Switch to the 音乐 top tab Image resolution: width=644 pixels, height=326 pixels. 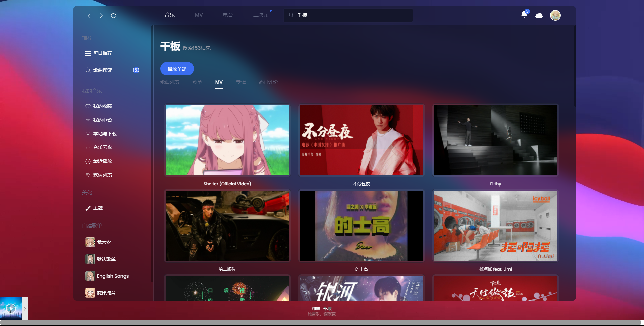pos(170,15)
